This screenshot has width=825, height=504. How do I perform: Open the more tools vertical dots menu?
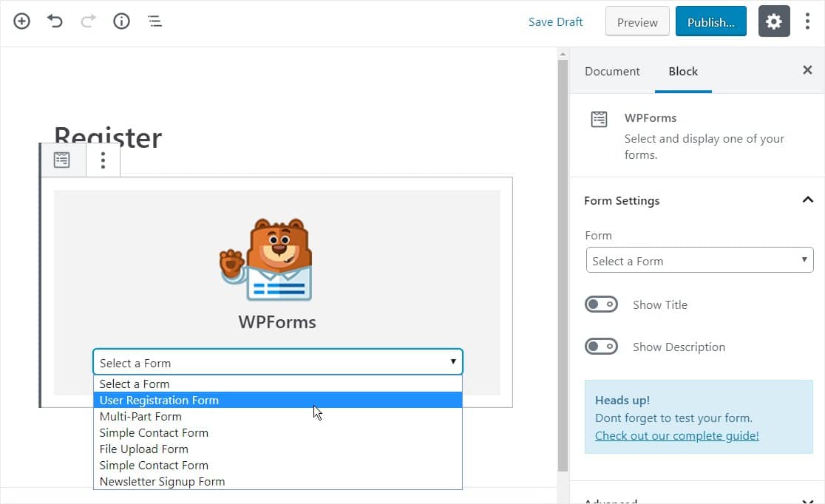click(807, 21)
